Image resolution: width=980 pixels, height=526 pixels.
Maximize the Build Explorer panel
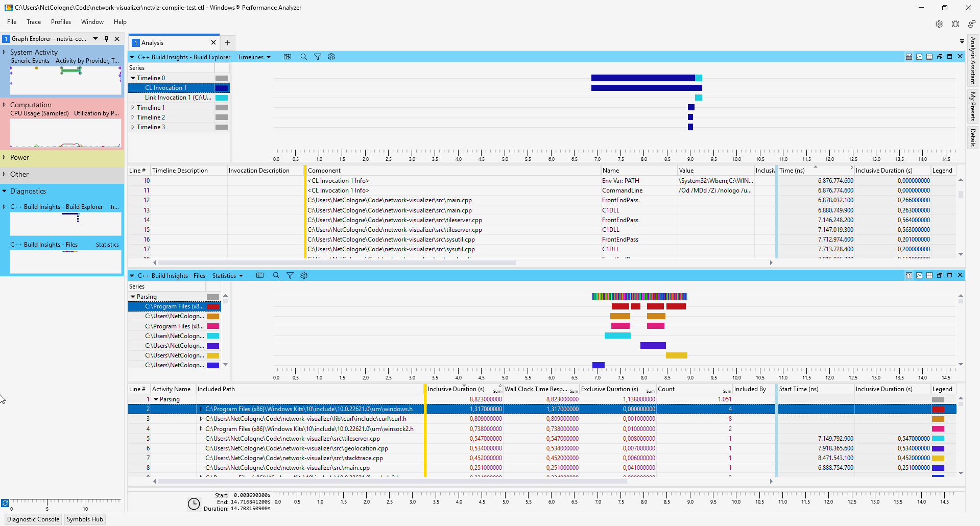click(x=950, y=57)
